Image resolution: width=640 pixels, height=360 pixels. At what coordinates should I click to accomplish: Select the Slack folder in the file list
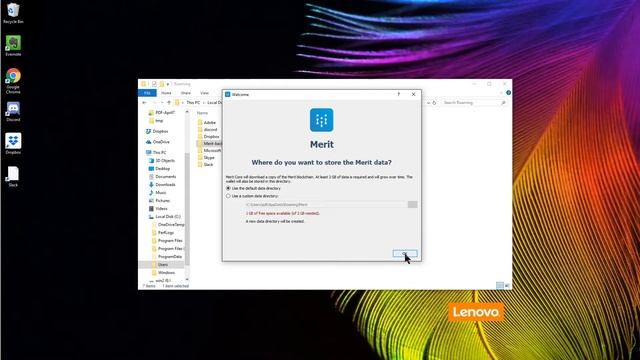[206, 164]
